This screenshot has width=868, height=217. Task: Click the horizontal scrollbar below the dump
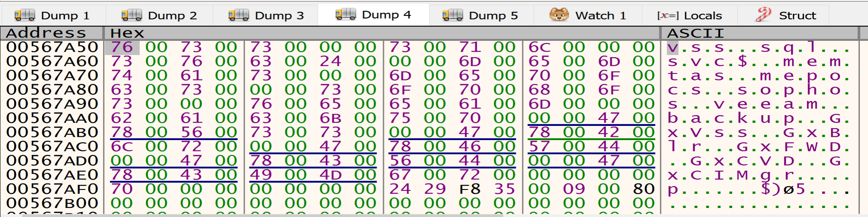point(258,215)
